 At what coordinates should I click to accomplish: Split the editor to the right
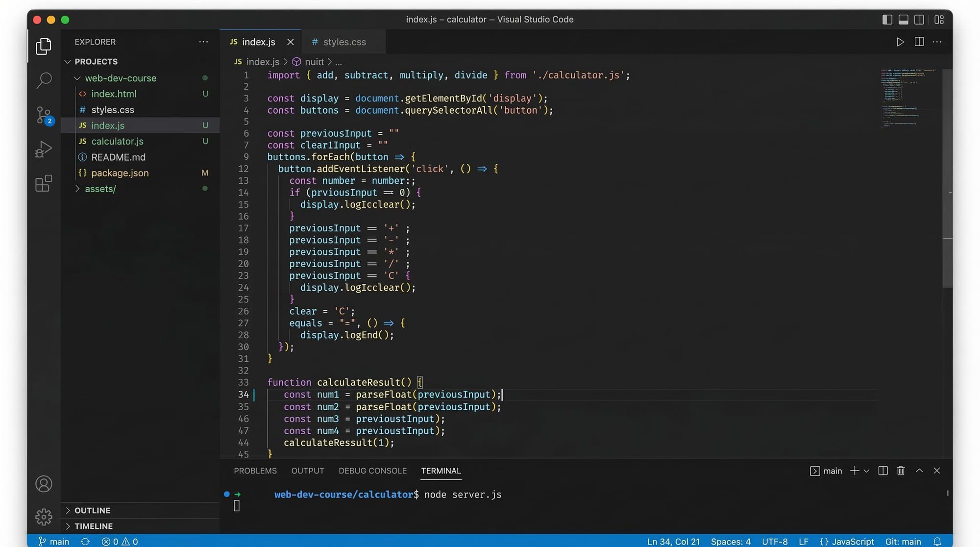[919, 42]
